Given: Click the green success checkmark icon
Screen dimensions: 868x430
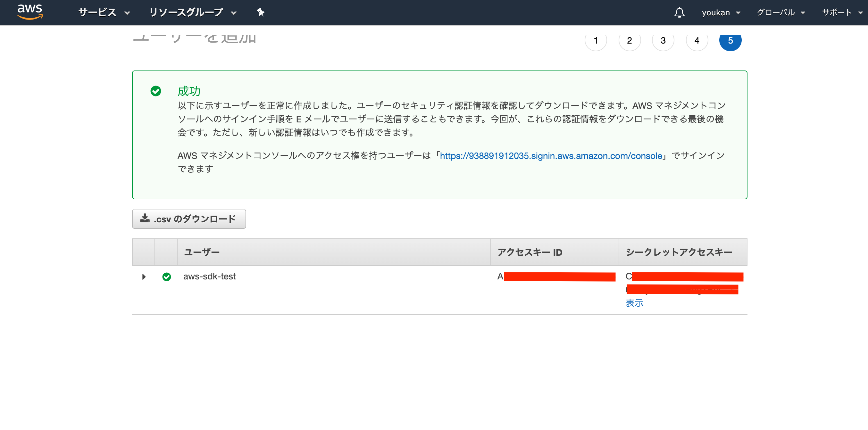Looking at the screenshot, I should tap(156, 91).
